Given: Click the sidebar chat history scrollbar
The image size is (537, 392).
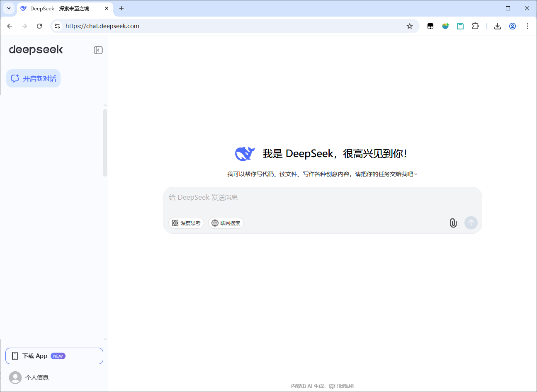Looking at the screenshot, I should point(105,143).
